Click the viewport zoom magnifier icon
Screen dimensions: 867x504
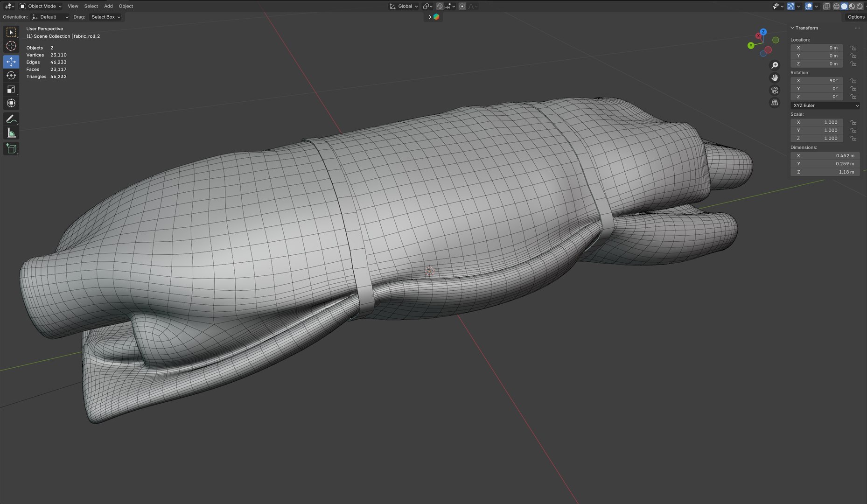coord(775,65)
